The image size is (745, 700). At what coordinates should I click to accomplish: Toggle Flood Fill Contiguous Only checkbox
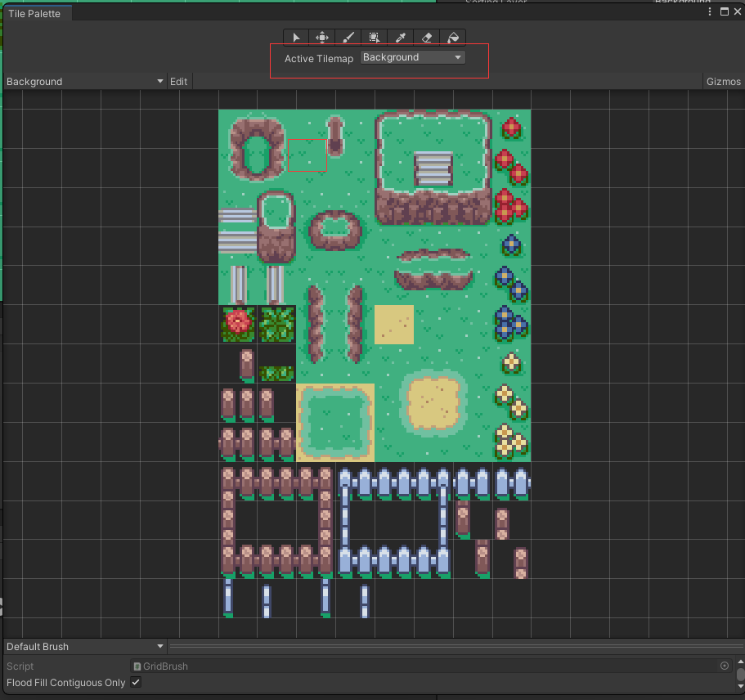136,682
